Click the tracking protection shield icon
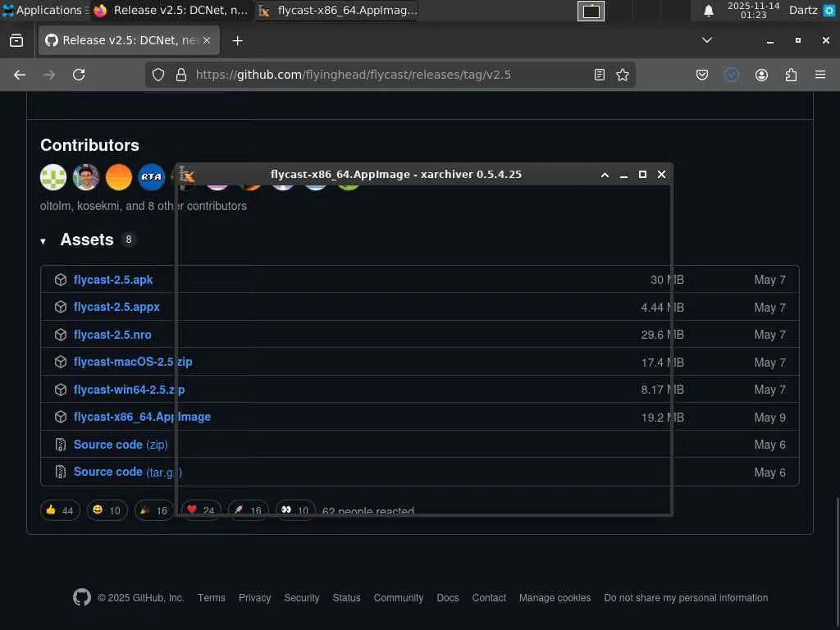The image size is (840, 630). pos(158,75)
